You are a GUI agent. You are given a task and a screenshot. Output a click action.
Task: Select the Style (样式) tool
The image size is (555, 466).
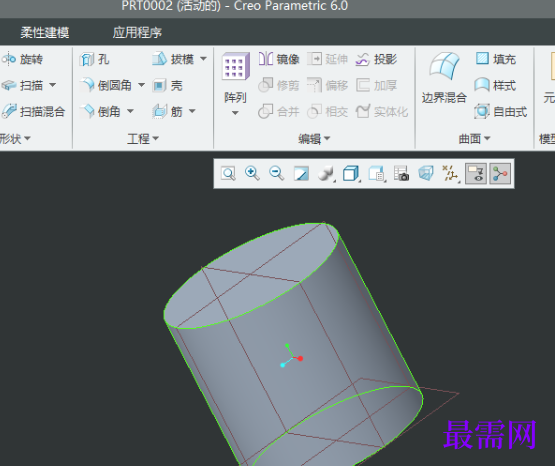[496, 85]
